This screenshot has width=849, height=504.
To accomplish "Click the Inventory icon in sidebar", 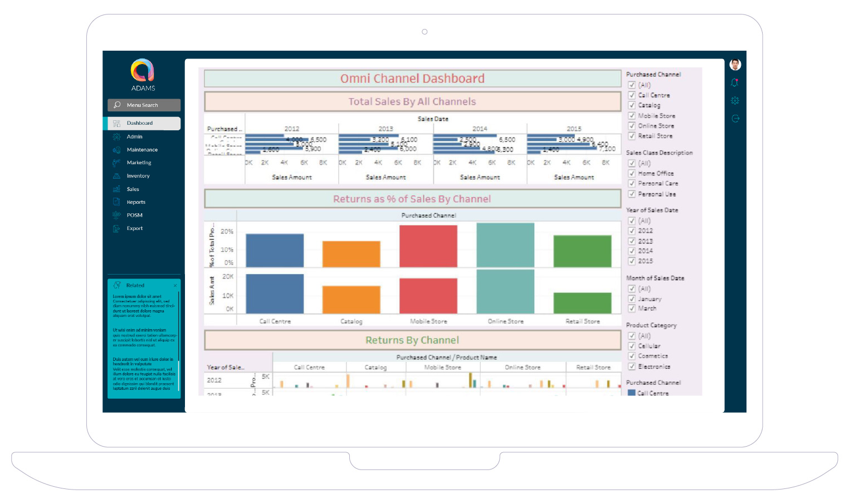I will (x=116, y=176).
